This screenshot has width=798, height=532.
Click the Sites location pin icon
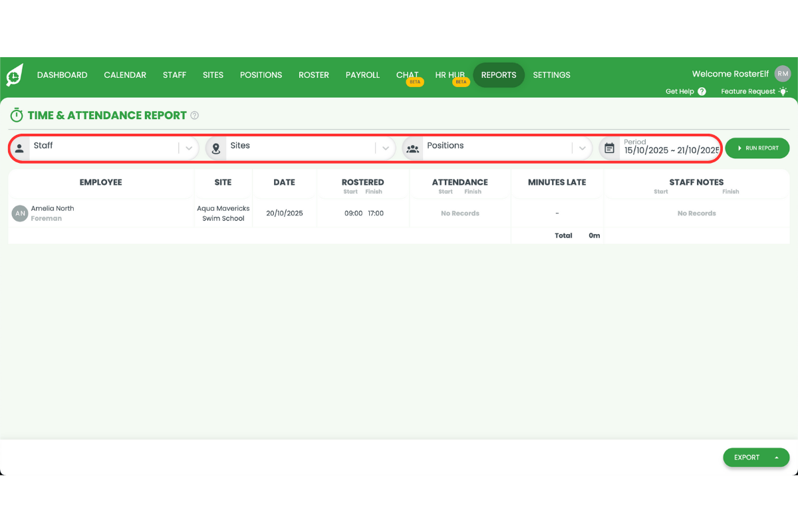pyautogui.click(x=215, y=148)
